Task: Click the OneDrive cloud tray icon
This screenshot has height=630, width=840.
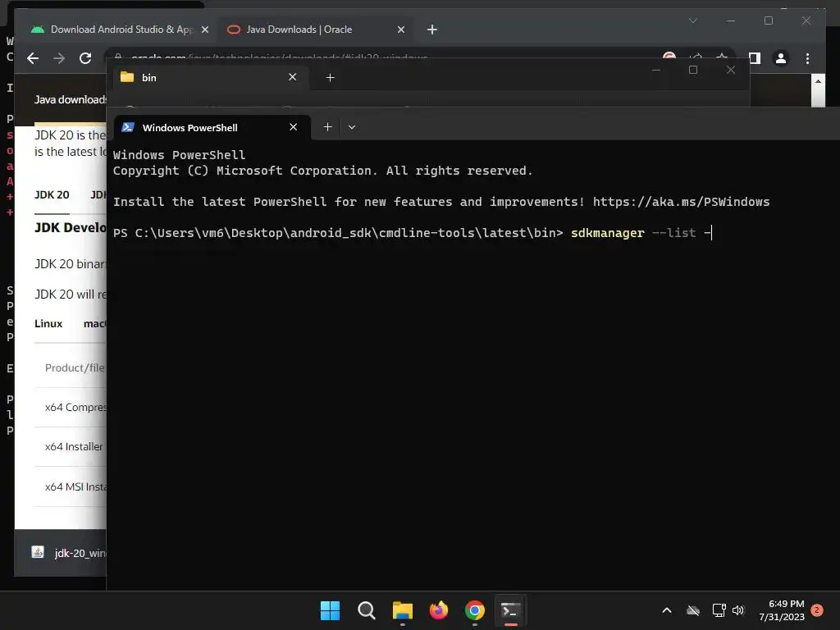Action: (693, 610)
